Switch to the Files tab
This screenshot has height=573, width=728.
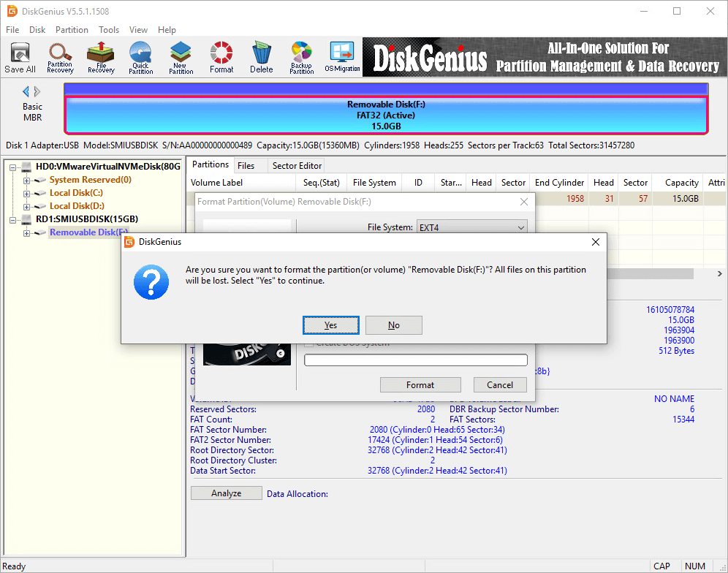pos(246,166)
